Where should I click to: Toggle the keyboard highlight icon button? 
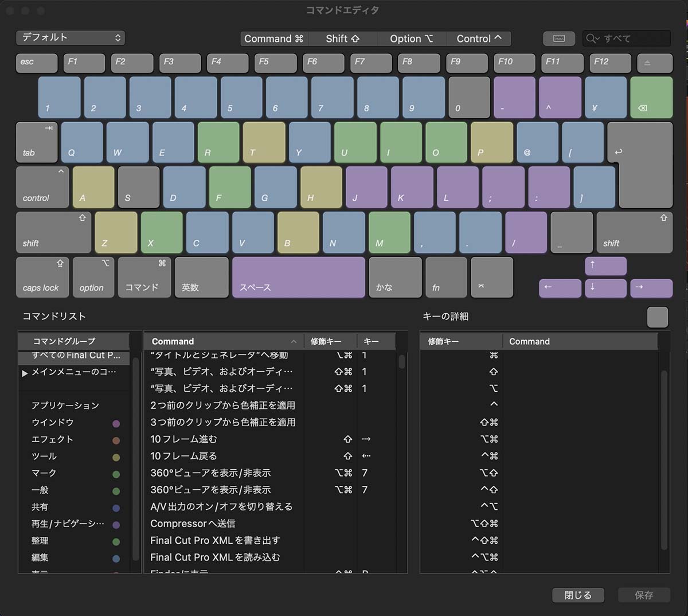click(x=559, y=38)
